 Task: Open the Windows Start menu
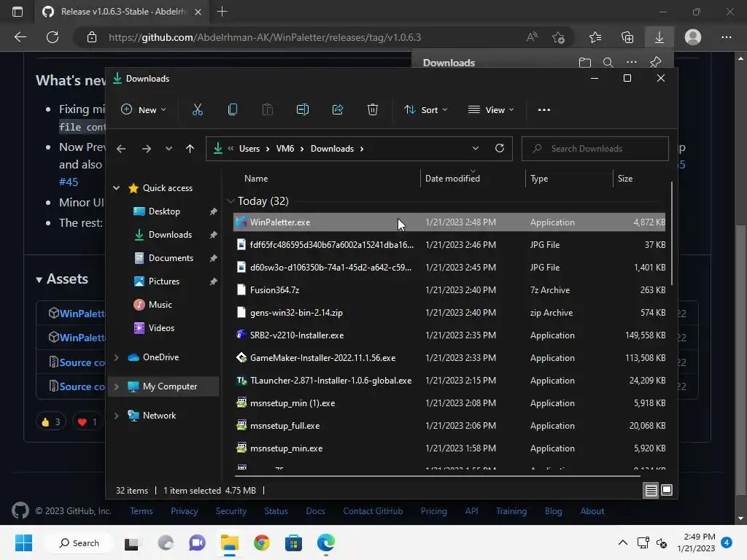[x=23, y=542]
